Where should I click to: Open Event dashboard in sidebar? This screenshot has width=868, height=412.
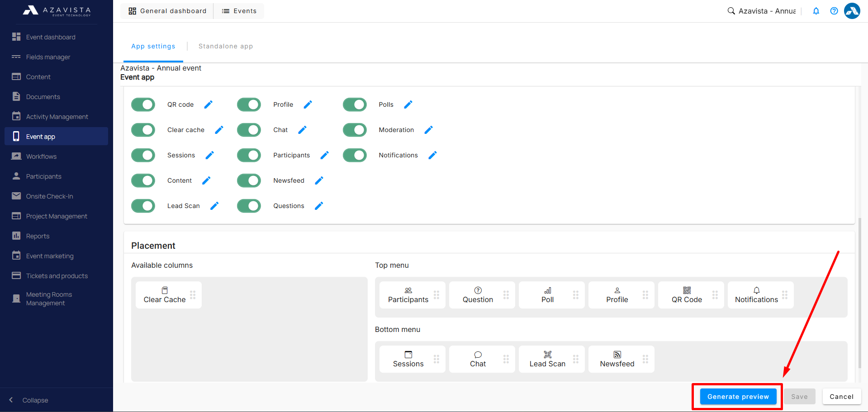pos(56,37)
